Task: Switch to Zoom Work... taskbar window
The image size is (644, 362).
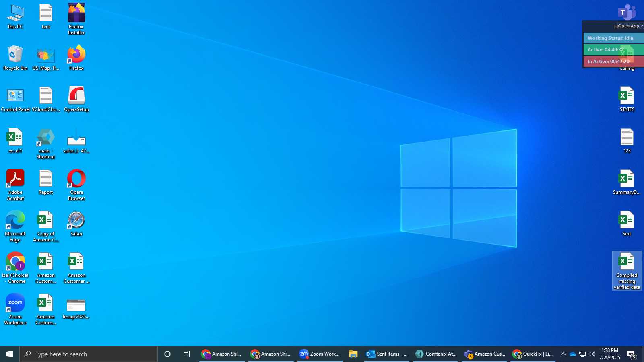Action: (320, 354)
